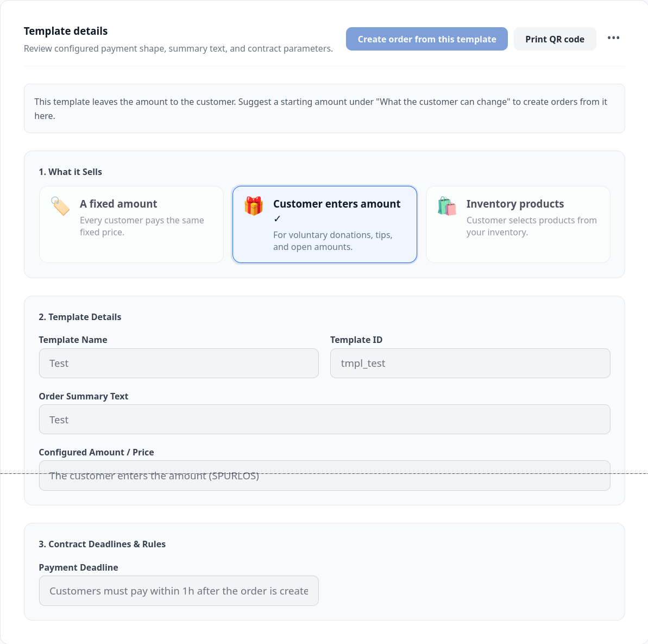Click the price tag icon
Image resolution: width=648 pixels, height=644 pixels.
pyautogui.click(x=60, y=206)
